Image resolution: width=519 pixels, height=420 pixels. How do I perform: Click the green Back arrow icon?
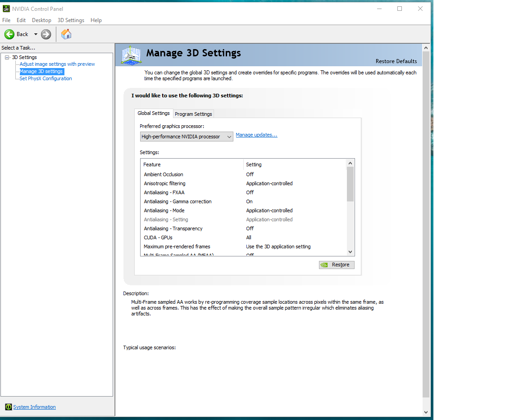pos(9,34)
